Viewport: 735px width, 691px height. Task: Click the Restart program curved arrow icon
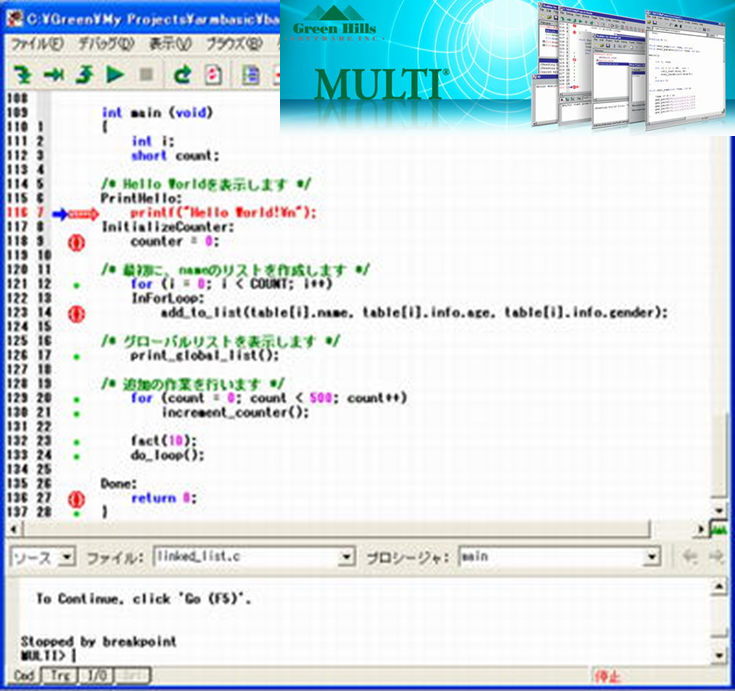click(182, 74)
